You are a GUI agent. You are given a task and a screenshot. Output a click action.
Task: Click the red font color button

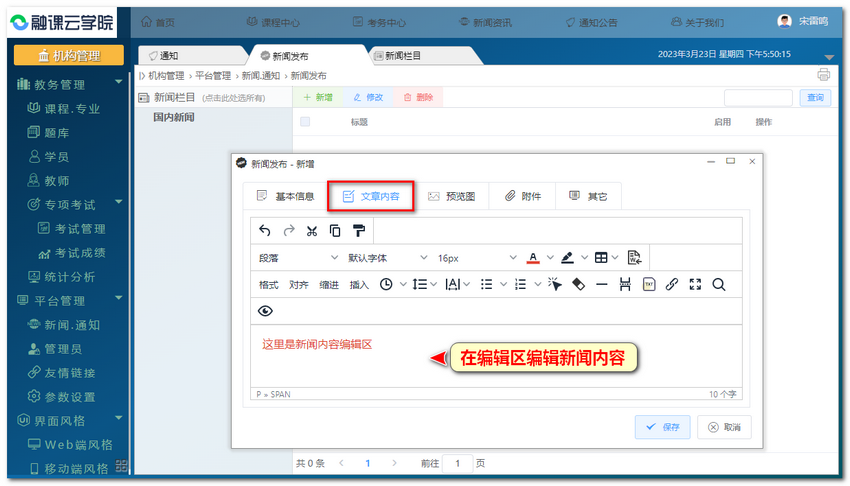(x=533, y=258)
